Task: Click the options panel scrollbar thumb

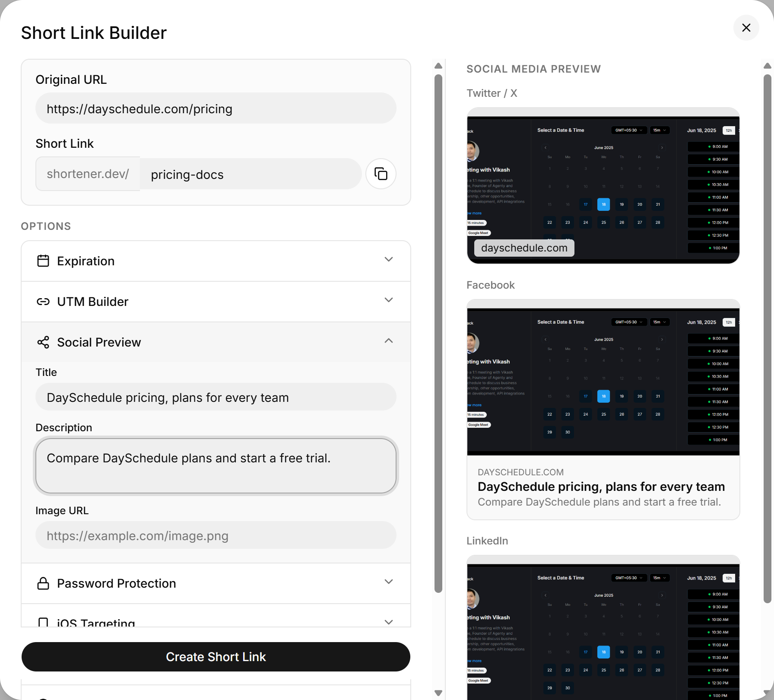Action: point(438,334)
